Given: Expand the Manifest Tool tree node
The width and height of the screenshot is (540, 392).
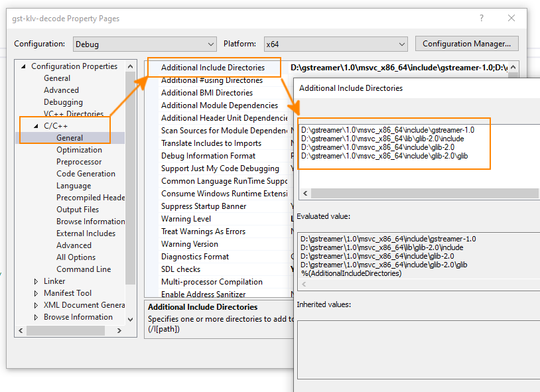Looking at the screenshot, I should tap(36, 293).
